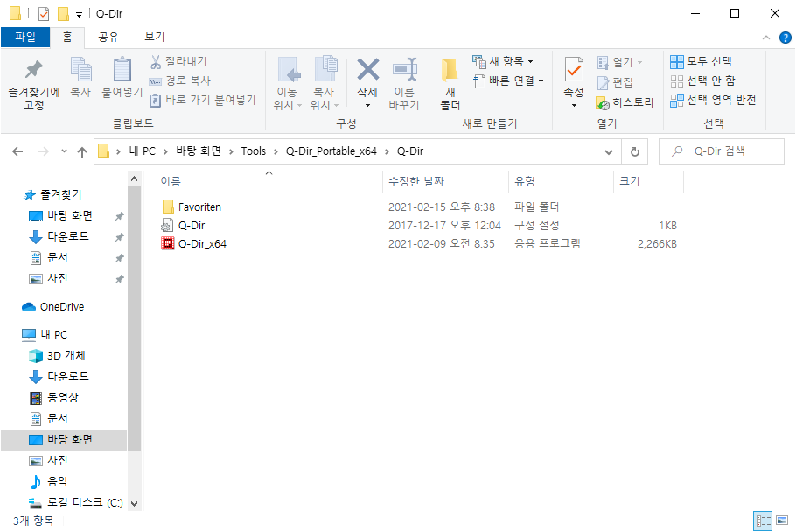The height and width of the screenshot is (532, 796).
Task: Pin folder to Quick access (즐겨찾기에 고정)
Action: (33, 84)
